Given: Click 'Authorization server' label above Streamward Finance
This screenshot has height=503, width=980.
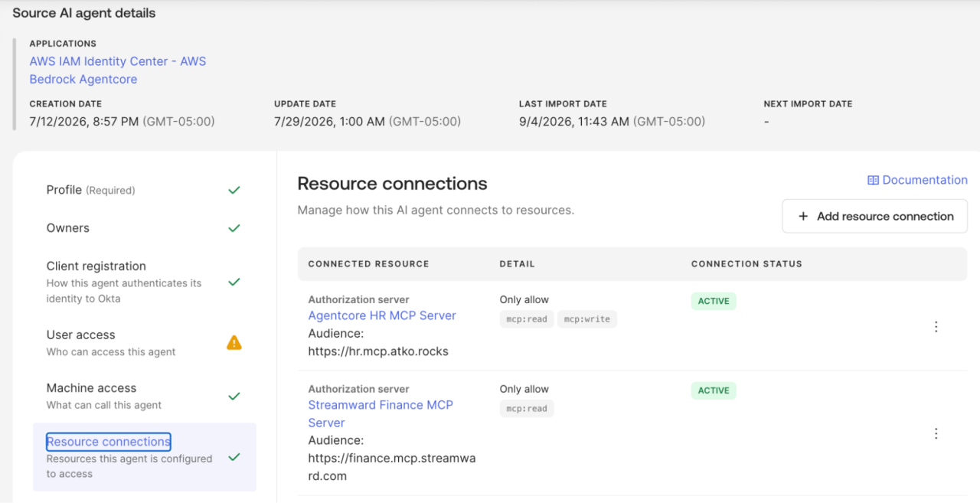Looking at the screenshot, I should tap(358, 389).
